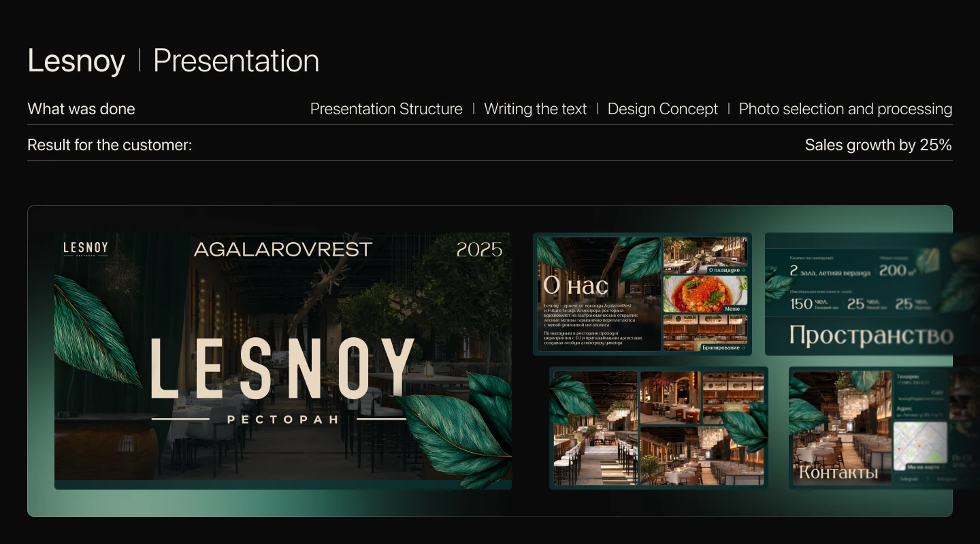This screenshot has width=980, height=544.
Task: Open the large LESNOY cover slide
Action: 283,360
